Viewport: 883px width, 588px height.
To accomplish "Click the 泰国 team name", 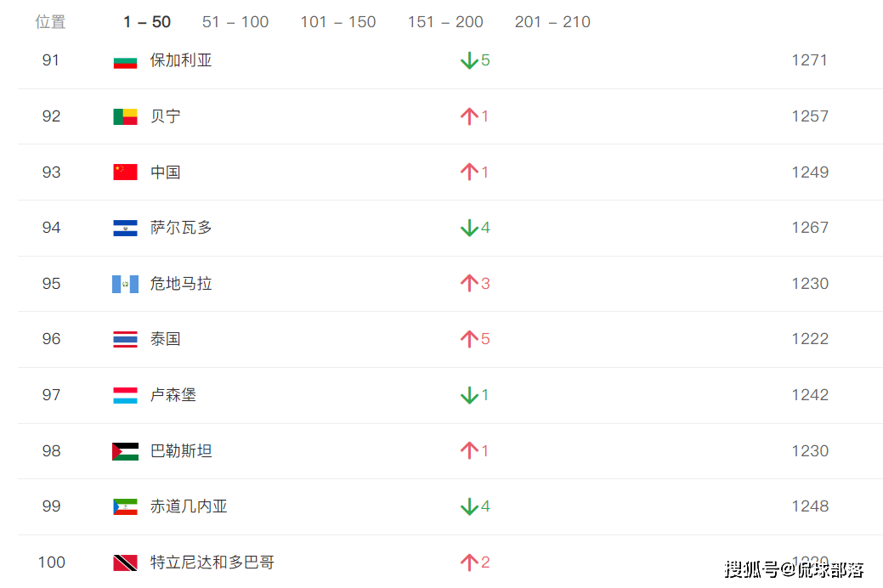I will (166, 339).
